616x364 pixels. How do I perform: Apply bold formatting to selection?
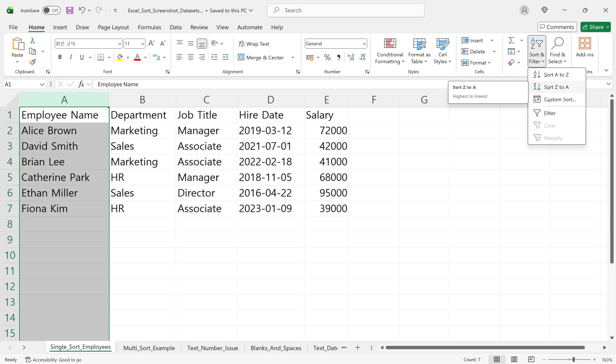(x=60, y=57)
